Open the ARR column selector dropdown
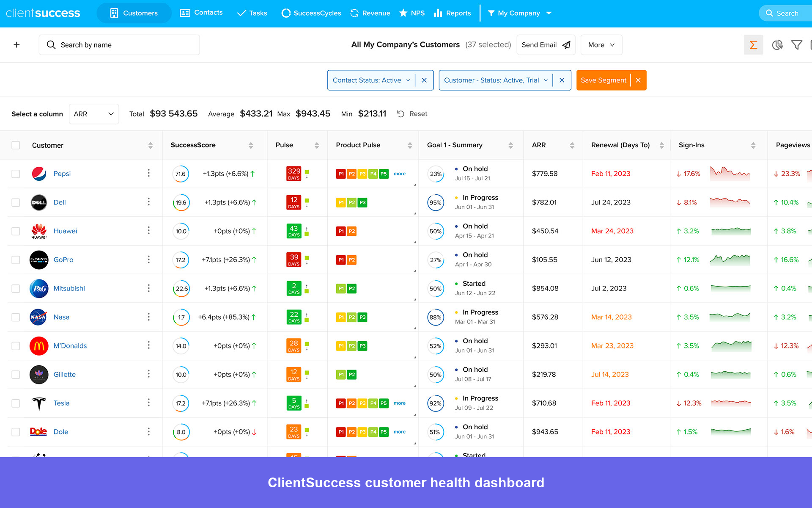 [93, 113]
